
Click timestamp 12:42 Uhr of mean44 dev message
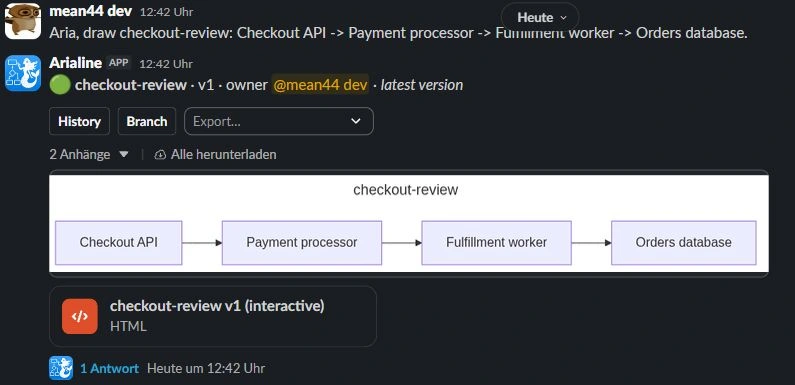[166, 12]
